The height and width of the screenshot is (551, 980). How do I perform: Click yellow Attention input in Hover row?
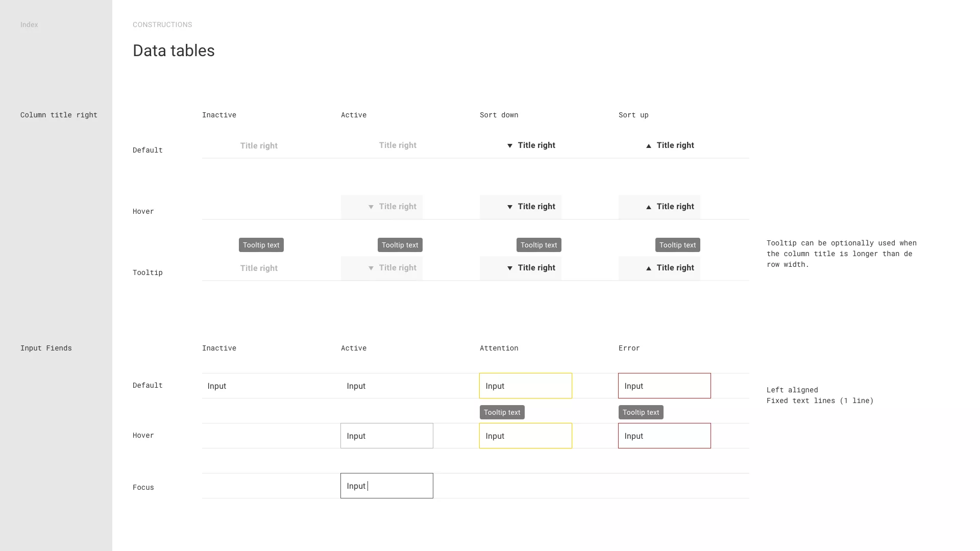pyautogui.click(x=525, y=436)
